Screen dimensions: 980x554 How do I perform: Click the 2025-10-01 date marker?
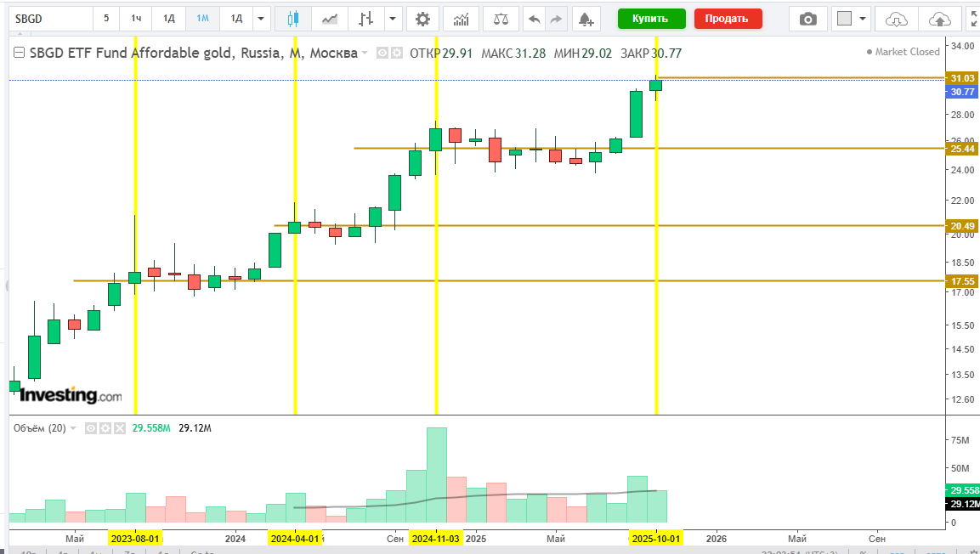655,539
